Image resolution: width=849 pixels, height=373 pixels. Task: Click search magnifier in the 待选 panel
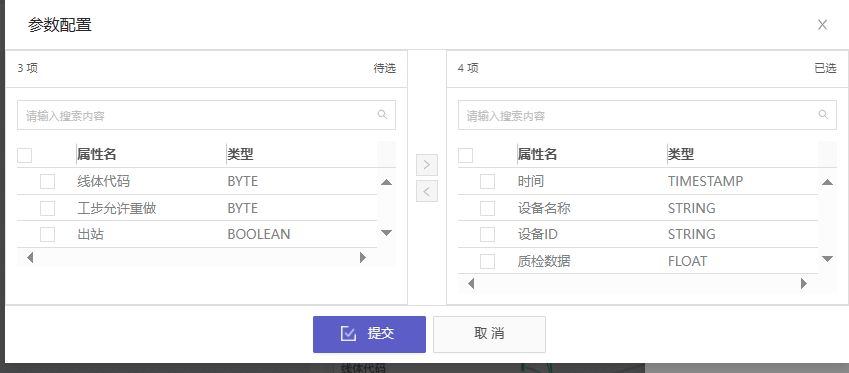coord(382,114)
